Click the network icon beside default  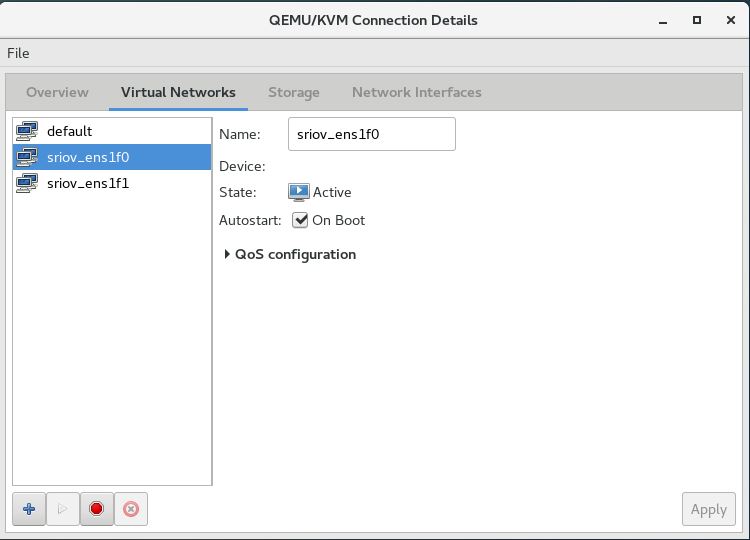(27, 131)
